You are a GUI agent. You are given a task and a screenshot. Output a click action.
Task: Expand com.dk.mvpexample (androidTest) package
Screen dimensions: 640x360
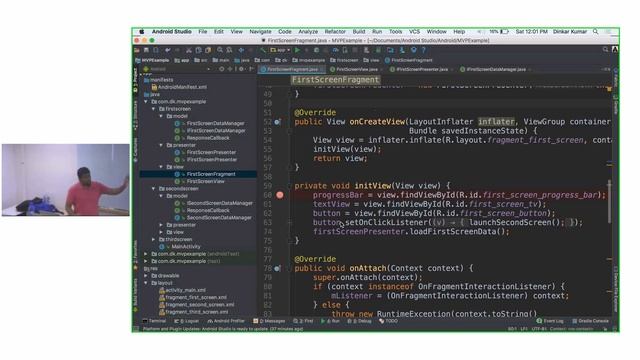[146, 254]
